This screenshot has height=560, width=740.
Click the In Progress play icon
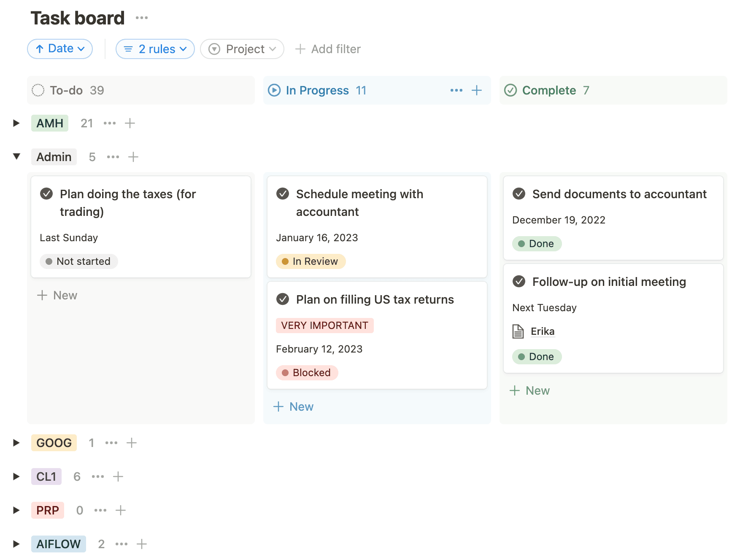pyautogui.click(x=274, y=90)
